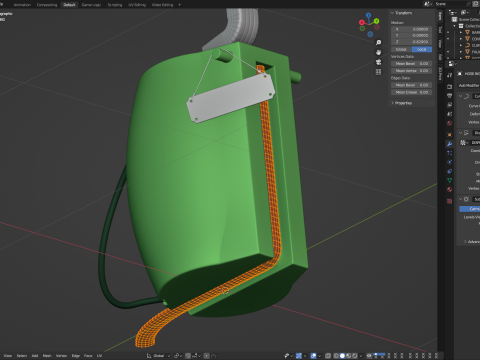The height and width of the screenshot is (360, 480).
Task: Switch to the Scripting workspace tab
Action: click(115, 5)
